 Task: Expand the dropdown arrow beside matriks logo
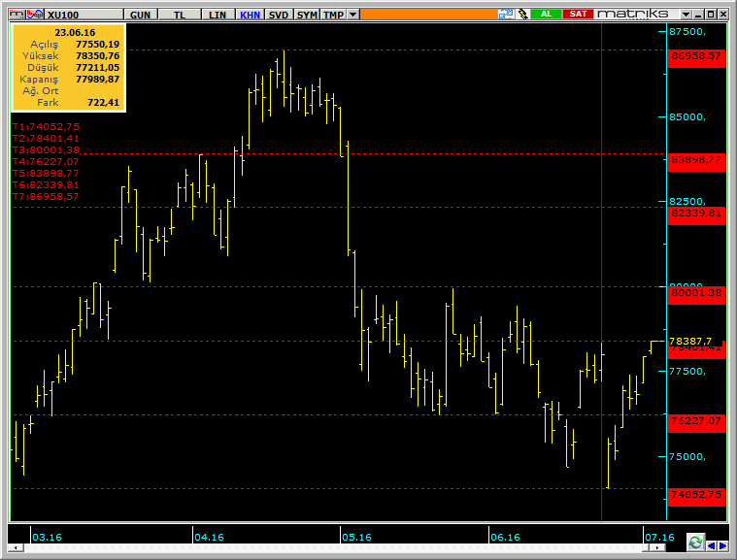[x=686, y=15]
